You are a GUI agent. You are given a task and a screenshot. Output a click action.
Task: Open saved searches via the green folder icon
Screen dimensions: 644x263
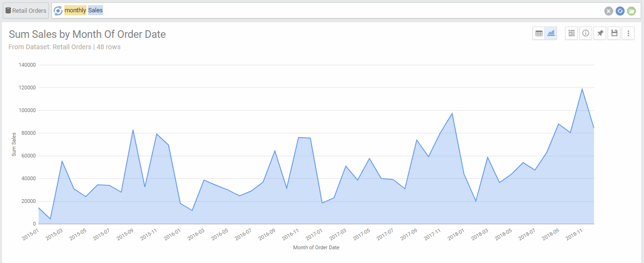631,11
